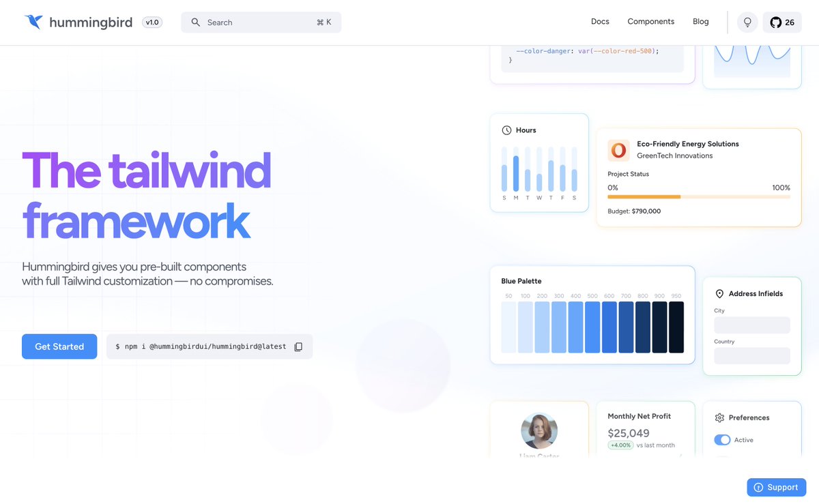
Task: Select the blue 200 palette swatch
Action: (x=542, y=327)
